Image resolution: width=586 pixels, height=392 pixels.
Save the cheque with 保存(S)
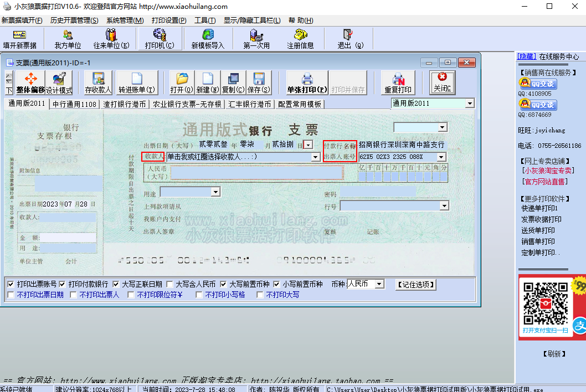pyautogui.click(x=259, y=82)
